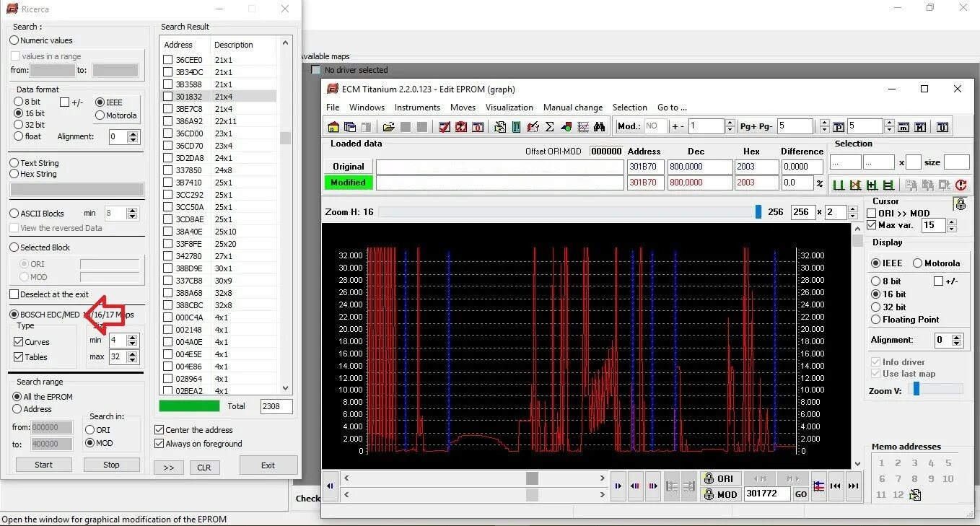The width and height of the screenshot is (980, 526).
Task: Click the home icon in ECM Titanium toolbar
Action: click(x=333, y=127)
